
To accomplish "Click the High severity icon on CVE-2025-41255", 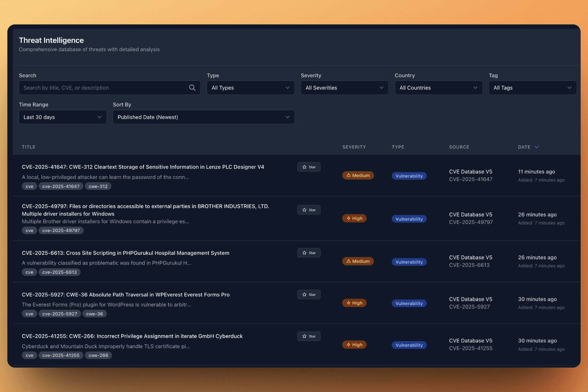I will pos(349,344).
